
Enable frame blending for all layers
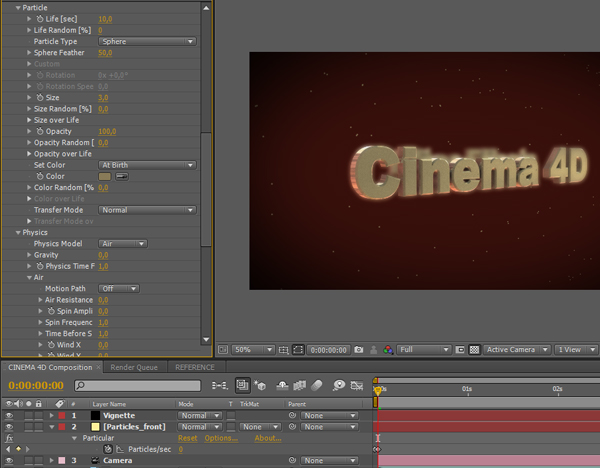(300, 385)
